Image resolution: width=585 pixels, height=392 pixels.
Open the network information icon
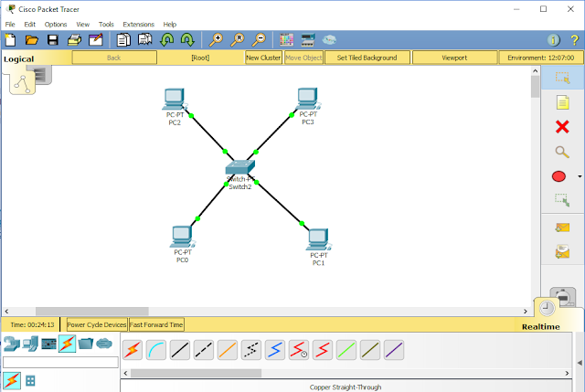click(553, 40)
